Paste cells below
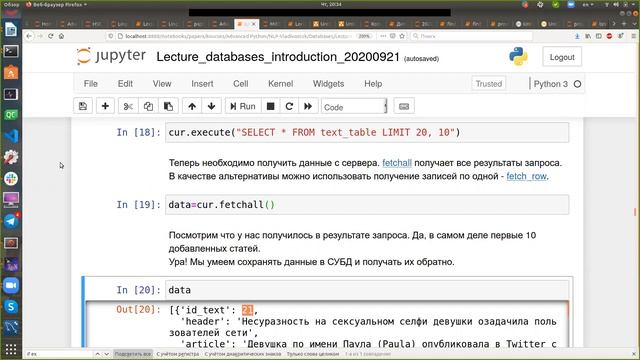 click(x=168, y=106)
